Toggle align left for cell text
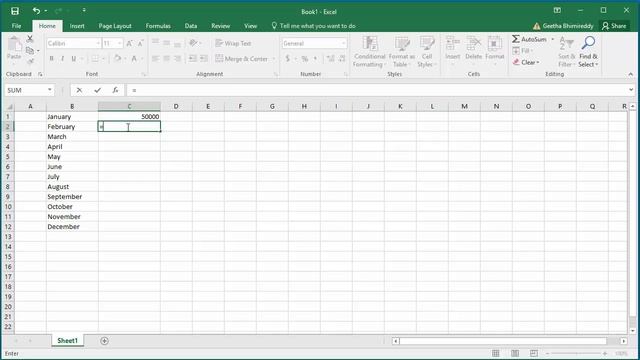 [155, 59]
